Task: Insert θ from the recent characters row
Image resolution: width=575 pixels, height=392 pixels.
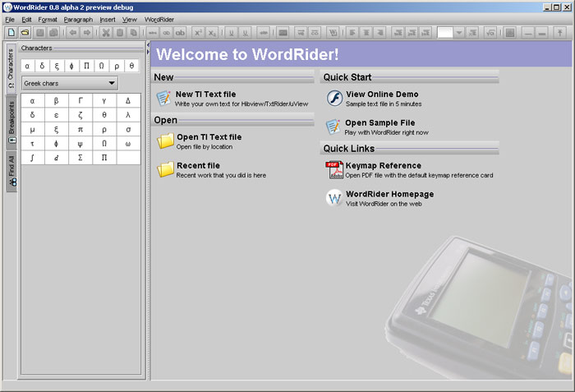Action: point(131,66)
